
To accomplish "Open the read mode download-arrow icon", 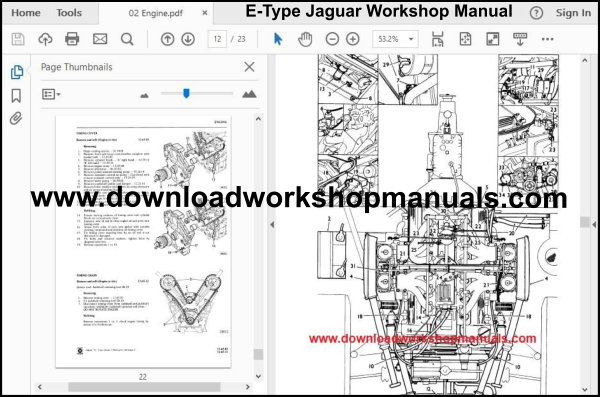I will click(520, 39).
